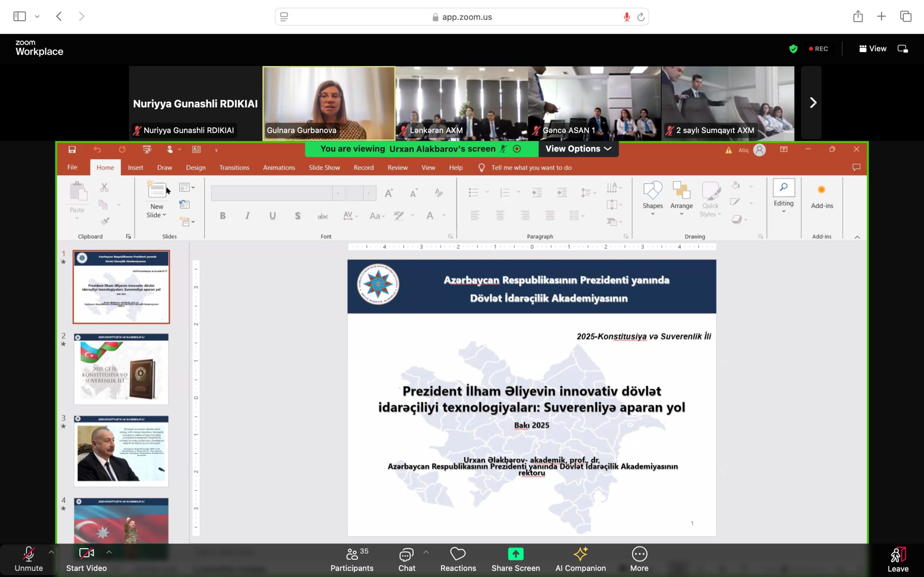This screenshot has height=577, width=924.
Task: Toggle center text alignment
Action: coord(500,216)
